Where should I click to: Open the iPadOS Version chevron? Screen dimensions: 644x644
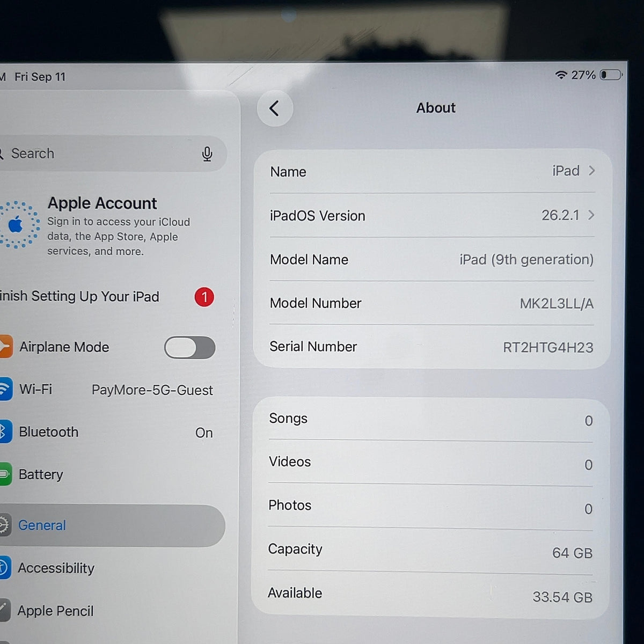[591, 215]
